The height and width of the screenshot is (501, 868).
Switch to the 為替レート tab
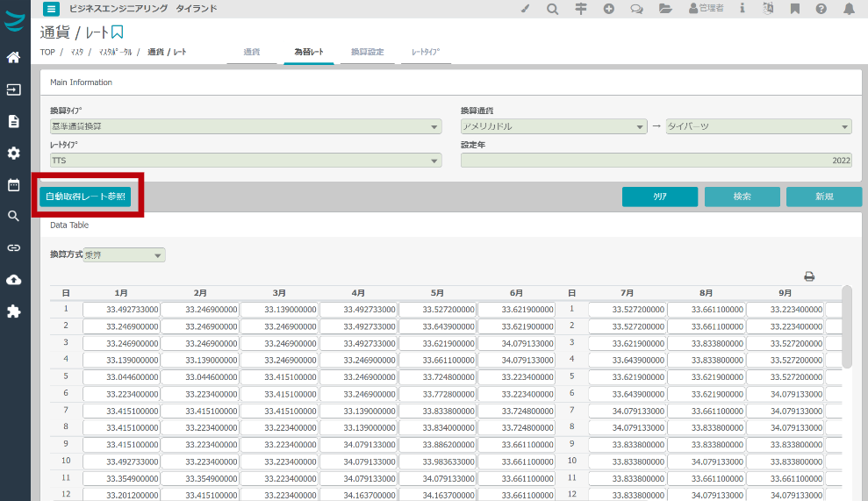click(309, 52)
